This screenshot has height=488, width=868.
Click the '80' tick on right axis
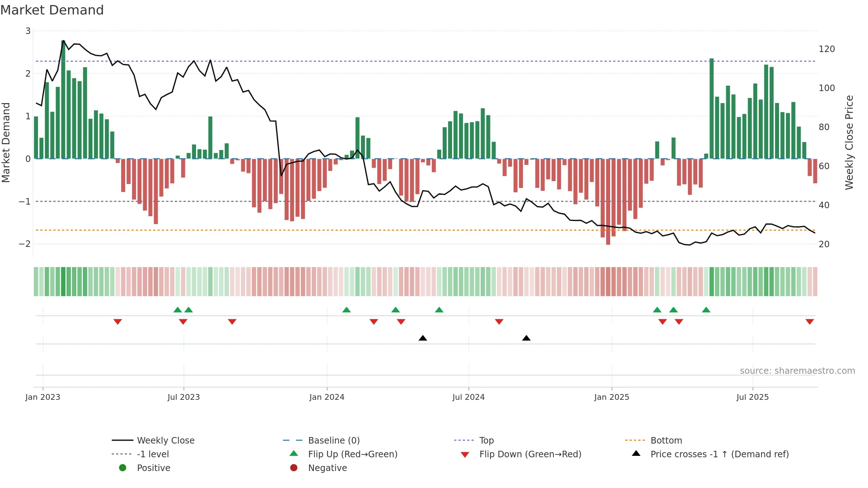(x=824, y=127)
